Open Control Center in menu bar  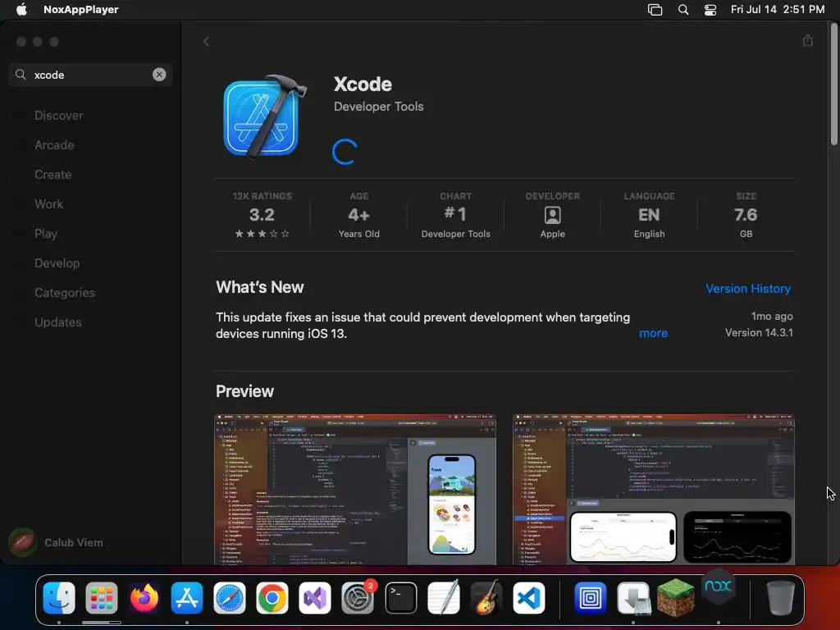tap(710, 10)
